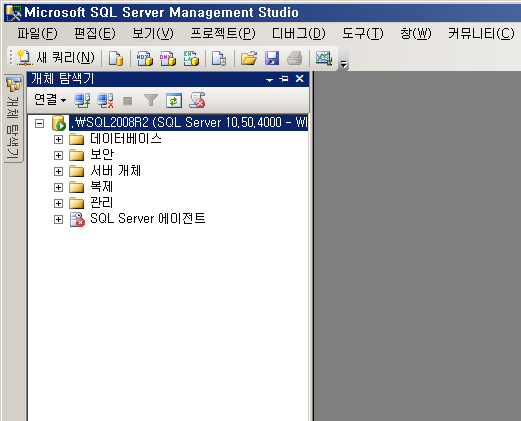Image resolution: width=521 pixels, height=421 pixels.
Task: Click the vertical 개체 탐색기 side tab
Action: tap(14, 118)
